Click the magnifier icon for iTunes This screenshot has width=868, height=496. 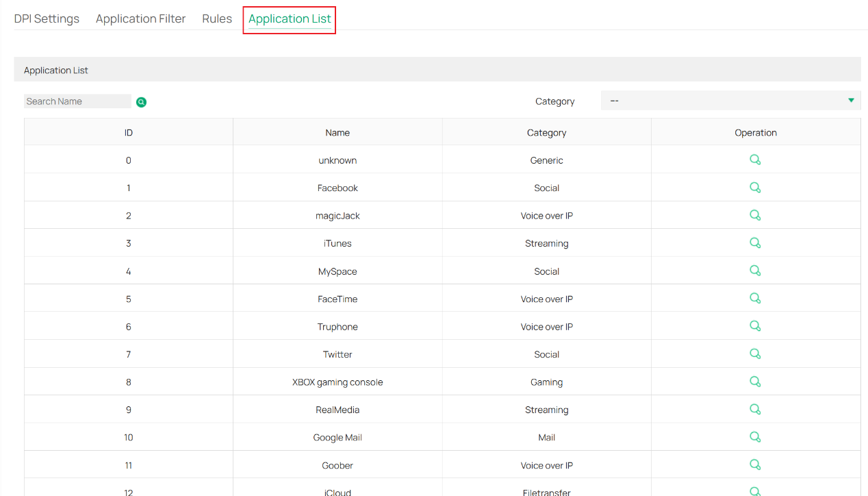[755, 243]
